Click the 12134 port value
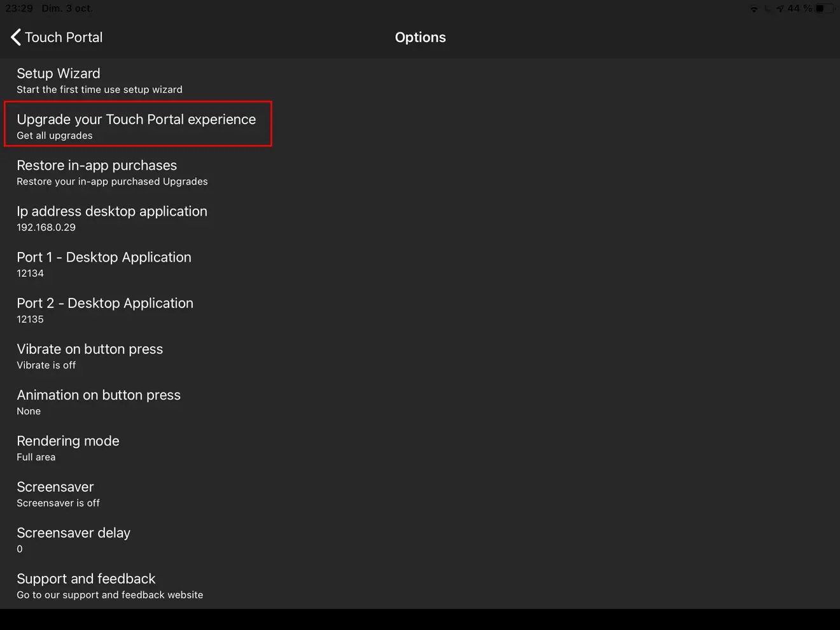The image size is (840, 630). (x=30, y=273)
